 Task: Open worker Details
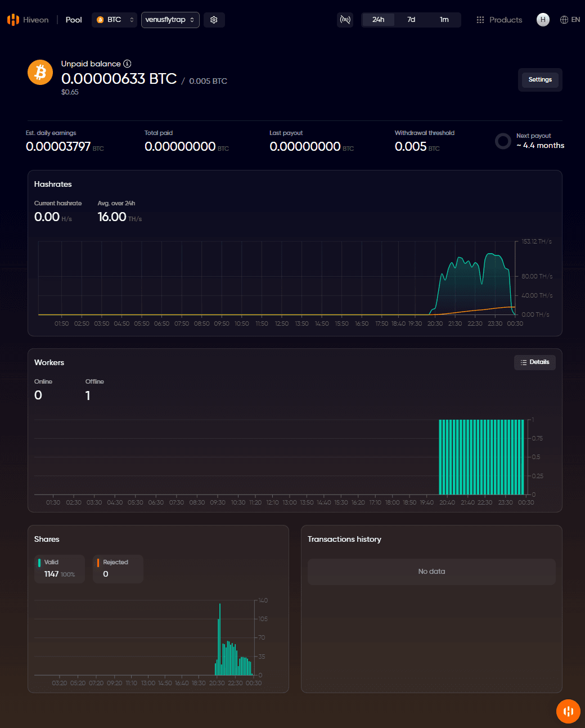pos(534,362)
